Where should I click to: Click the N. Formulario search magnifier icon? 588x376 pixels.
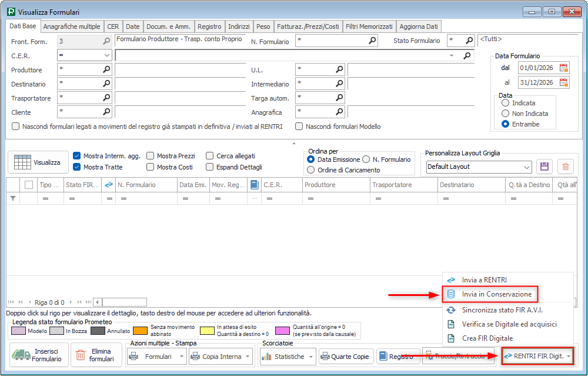click(372, 41)
